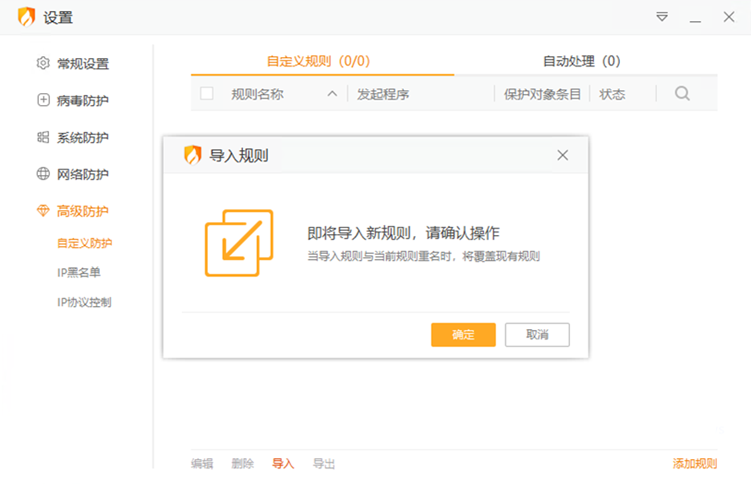
Task: Open 系统防护 section
Action: (x=83, y=138)
